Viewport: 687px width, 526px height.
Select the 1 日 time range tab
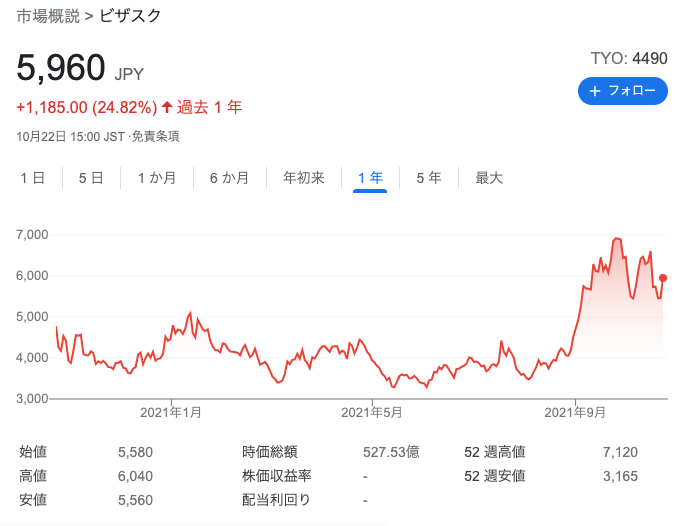pos(32,178)
